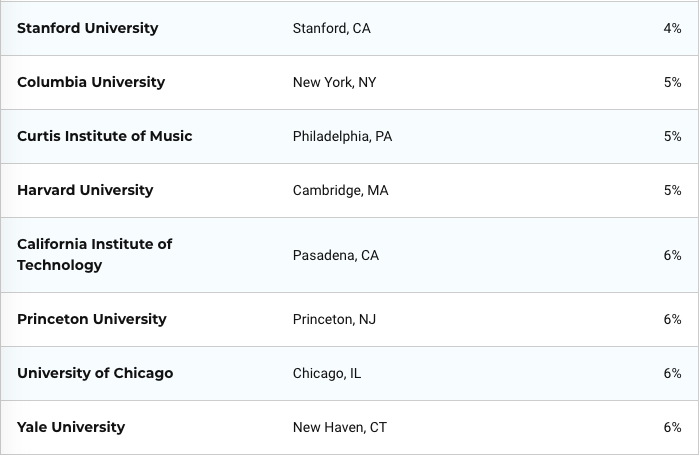Screen dimensions: 700x455
Task: Click Caltech's 6% acceptance rate value
Action: point(672,255)
